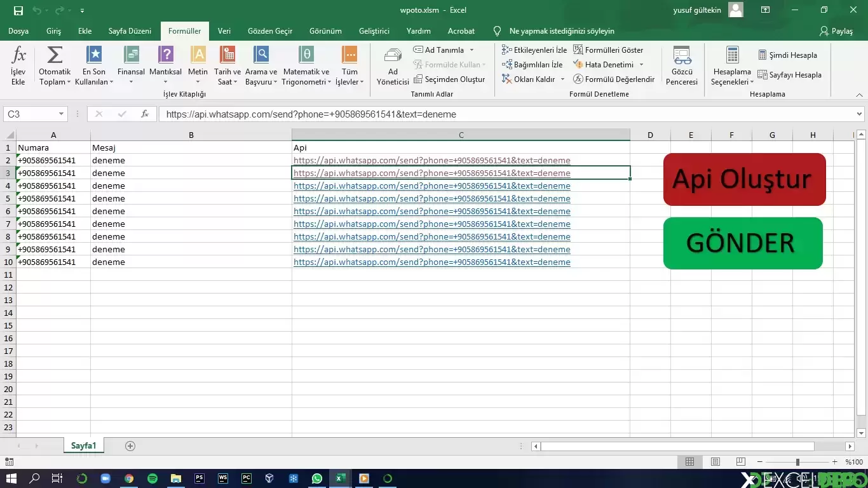Click the Ne yapmak istediğinizi söyleyin search box
This screenshot has width=868, height=488.
(562, 31)
